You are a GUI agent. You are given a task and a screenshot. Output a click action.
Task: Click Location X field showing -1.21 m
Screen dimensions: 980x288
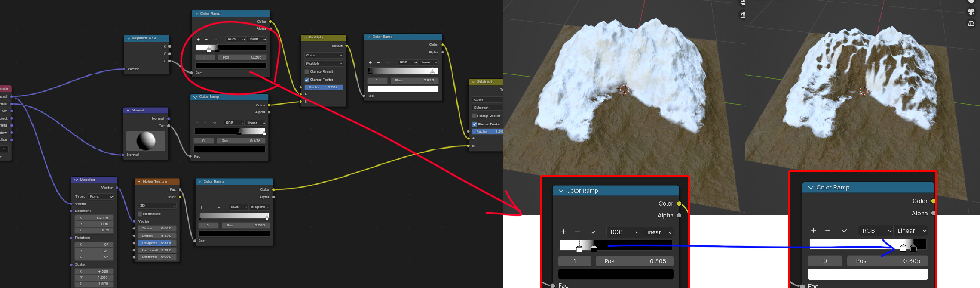coord(95,217)
